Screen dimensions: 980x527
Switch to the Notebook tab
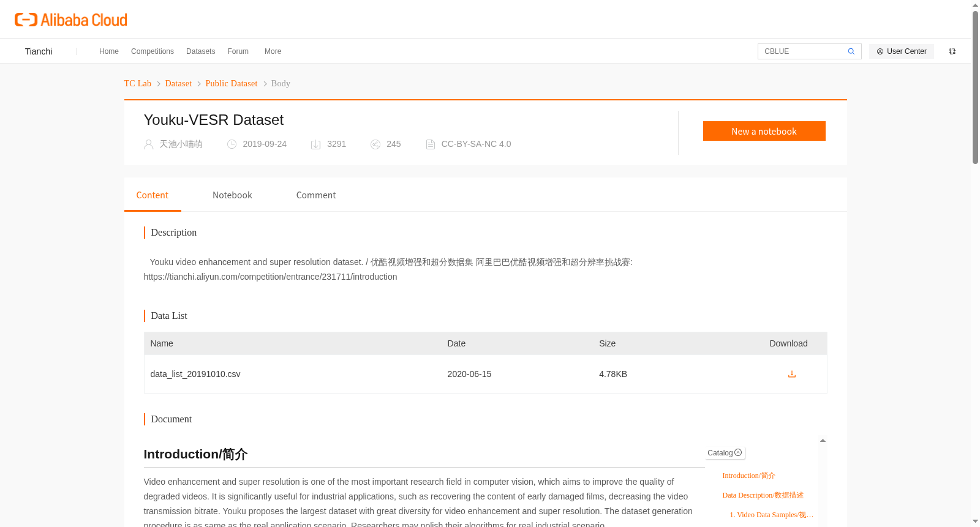click(x=232, y=195)
